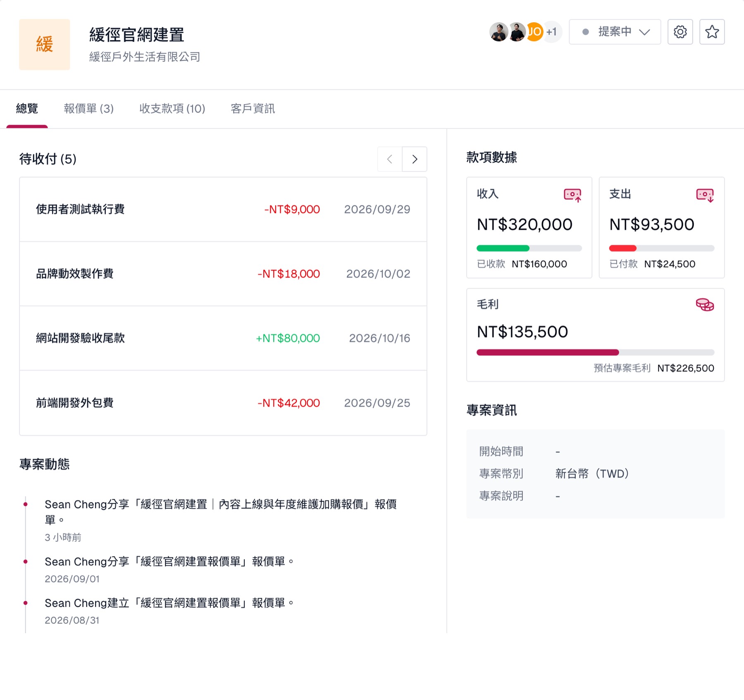Click the 3 小時前 timestamp
Viewport: 744px width, 700px height.
pyautogui.click(x=63, y=537)
